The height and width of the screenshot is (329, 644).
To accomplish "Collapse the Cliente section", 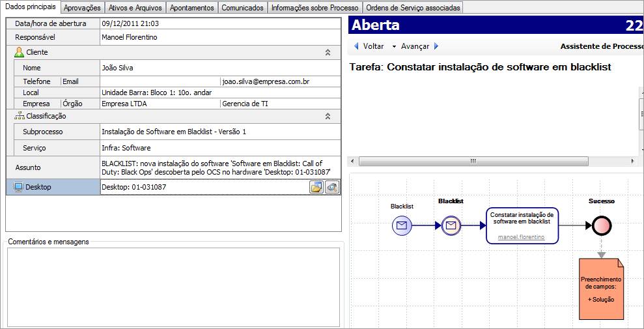I will 328,52.
